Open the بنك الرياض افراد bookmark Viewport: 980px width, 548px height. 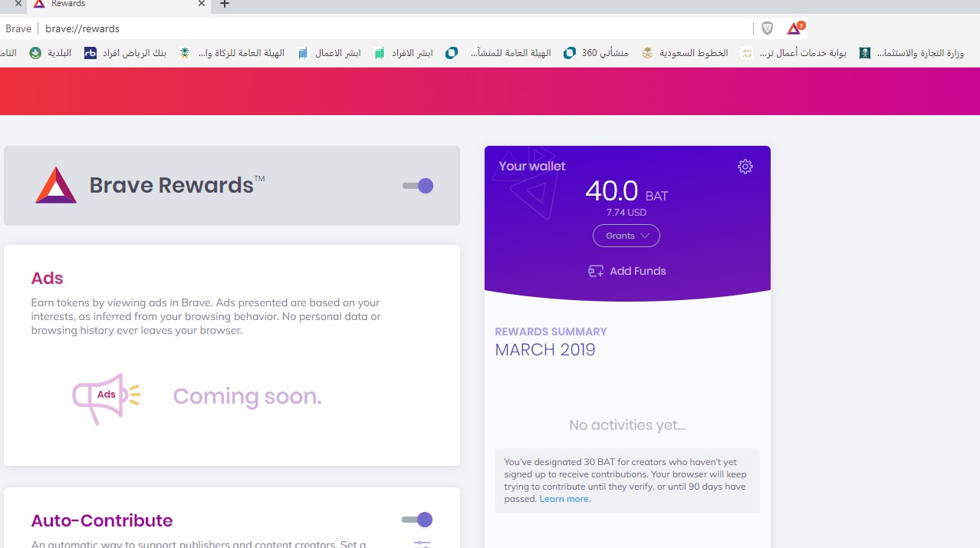pyautogui.click(x=125, y=53)
